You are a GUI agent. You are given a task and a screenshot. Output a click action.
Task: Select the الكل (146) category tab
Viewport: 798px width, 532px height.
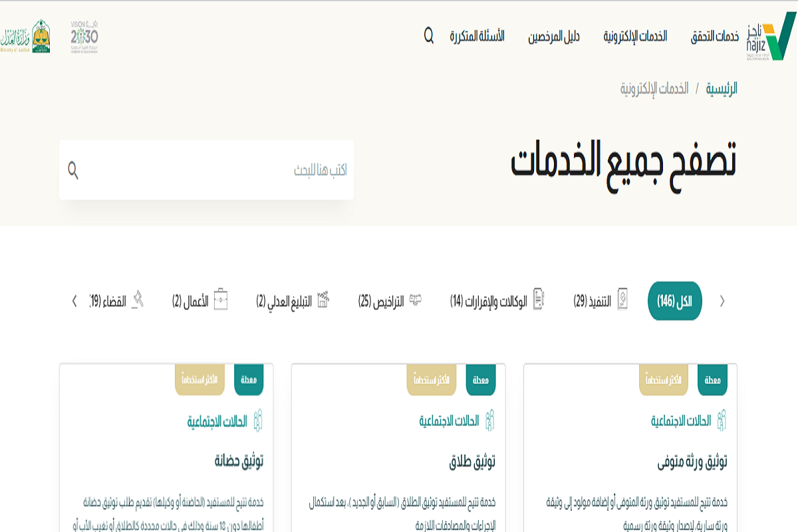tap(674, 301)
